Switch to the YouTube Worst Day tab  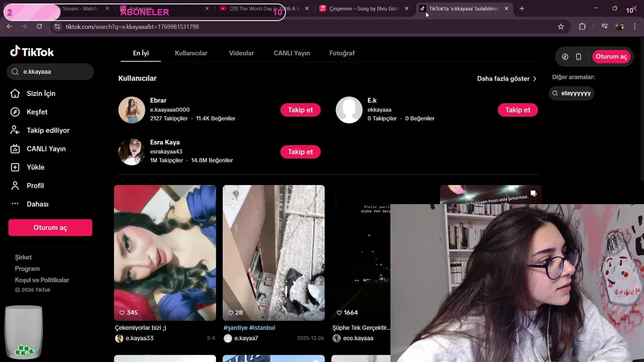[264, 9]
